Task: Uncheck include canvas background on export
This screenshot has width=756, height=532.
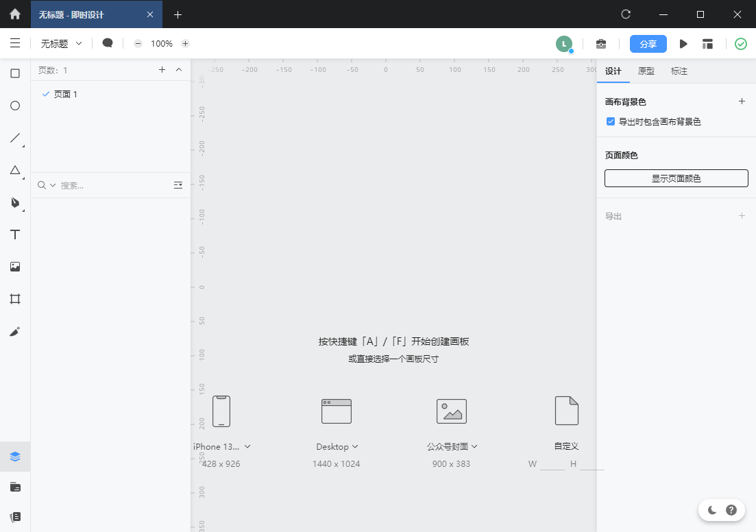Action: pos(611,121)
